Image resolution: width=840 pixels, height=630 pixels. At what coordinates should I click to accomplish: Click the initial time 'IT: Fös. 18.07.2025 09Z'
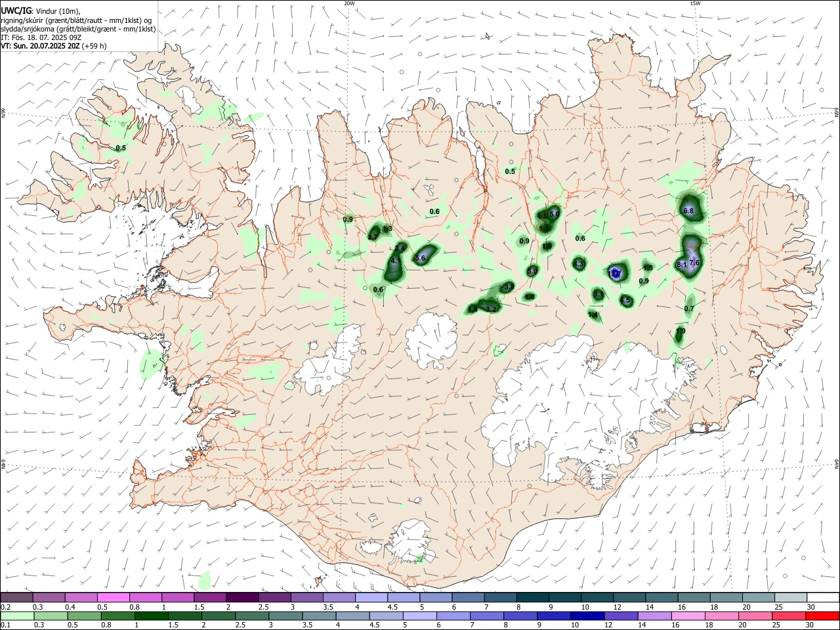[40, 37]
